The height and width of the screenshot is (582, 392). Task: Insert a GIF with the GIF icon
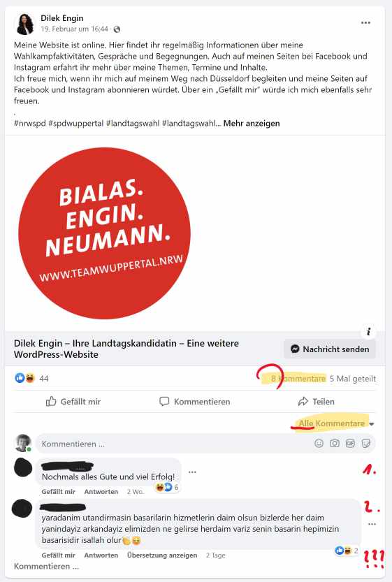(x=350, y=443)
